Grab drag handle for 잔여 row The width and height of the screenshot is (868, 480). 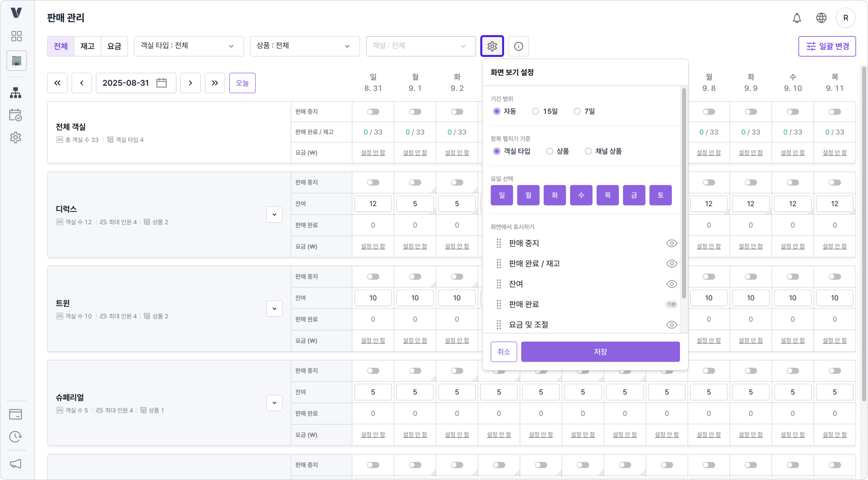(x=499, y=284)
